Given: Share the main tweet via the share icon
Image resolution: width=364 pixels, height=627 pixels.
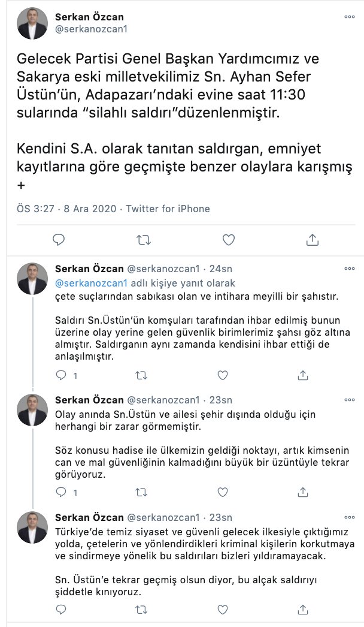Looking at the screenshot, I should (x=312, y=240).
